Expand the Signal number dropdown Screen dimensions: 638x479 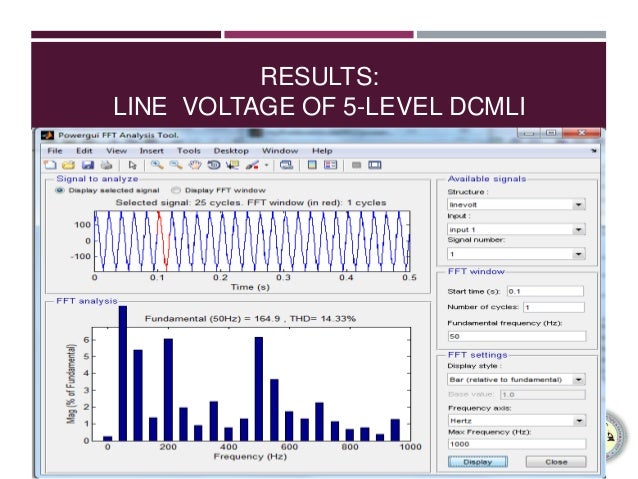coord(579,254)
